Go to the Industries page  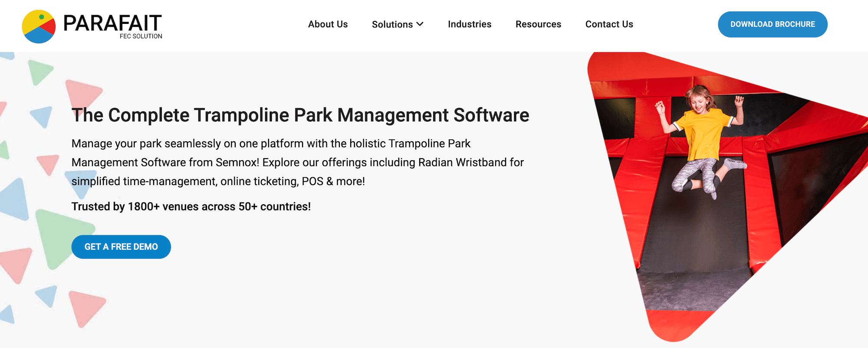[470, 24]
